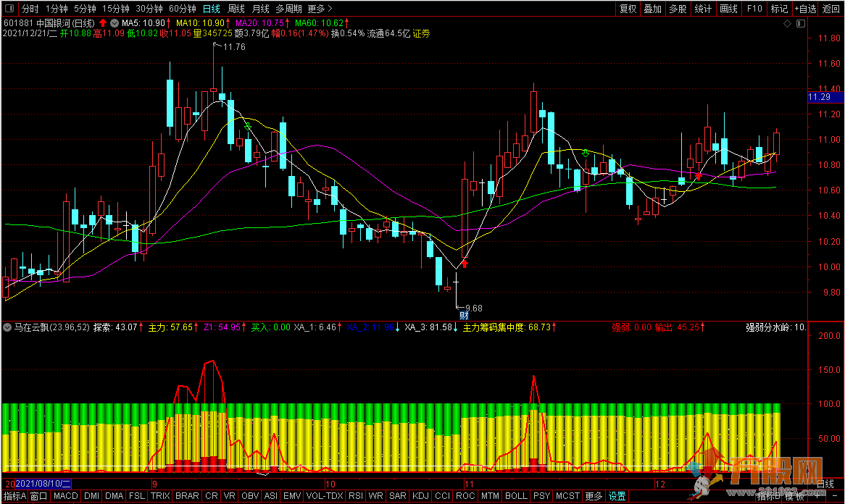The width and height of the screenshot is (845, 504).
Task: Add the stock via +自选
Action: 805,9
